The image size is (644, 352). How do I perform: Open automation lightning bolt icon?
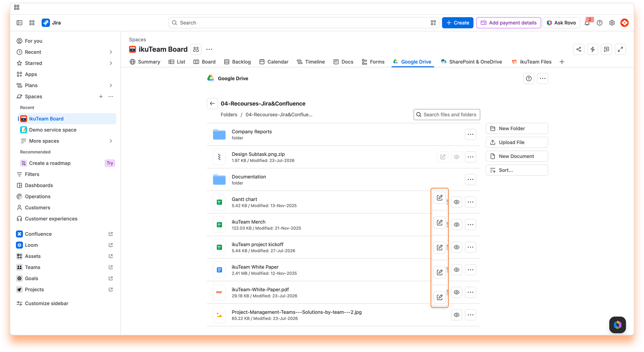click(x=593, y=49)
